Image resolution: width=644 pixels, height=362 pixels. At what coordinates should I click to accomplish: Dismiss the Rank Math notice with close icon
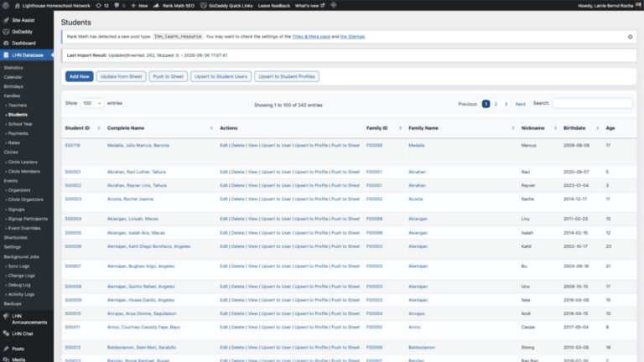click(630, 37)
